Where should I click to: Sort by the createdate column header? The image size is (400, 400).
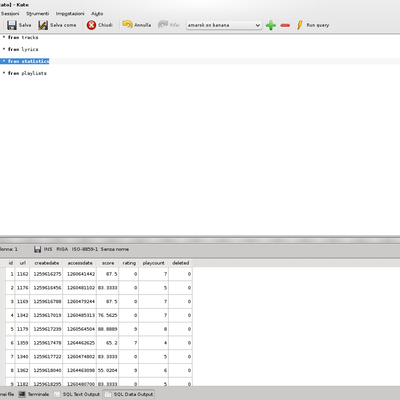click(46, 263)
